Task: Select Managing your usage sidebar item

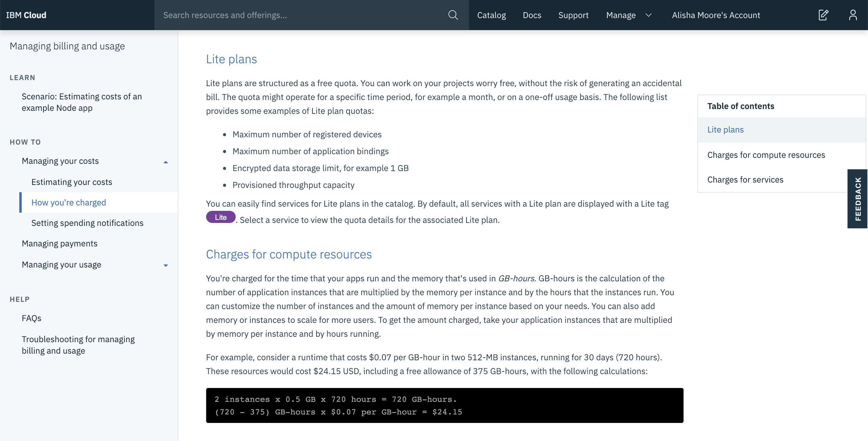Action: 61,265
